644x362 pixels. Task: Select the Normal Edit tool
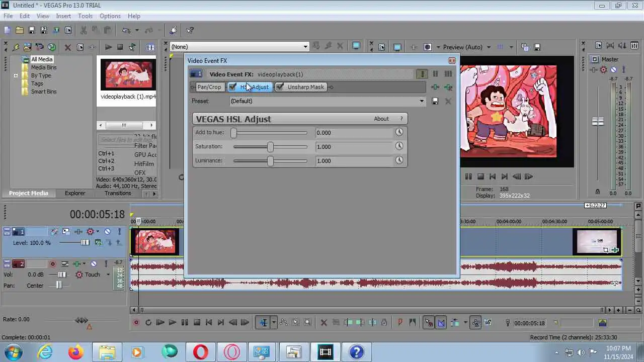click(263, 323)
